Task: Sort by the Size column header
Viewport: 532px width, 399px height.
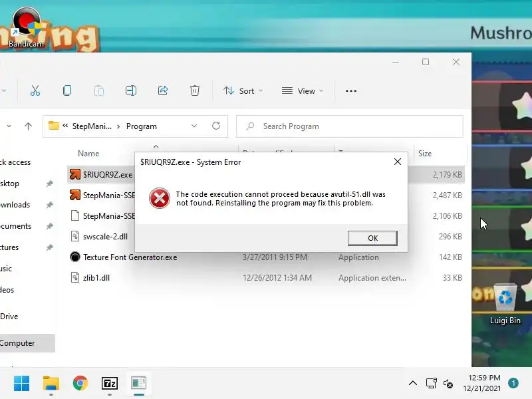Action: click(425, 154)
